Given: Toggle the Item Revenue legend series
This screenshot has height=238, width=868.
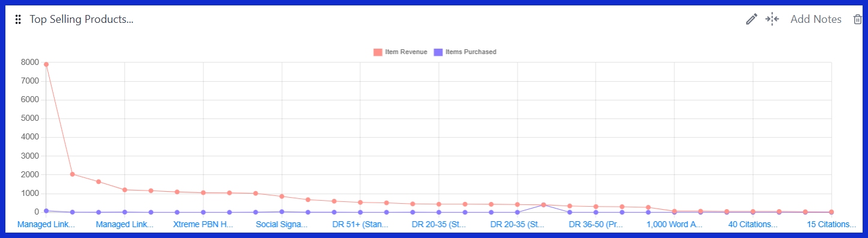Looking at the screenshot, I should click(400, 52).
